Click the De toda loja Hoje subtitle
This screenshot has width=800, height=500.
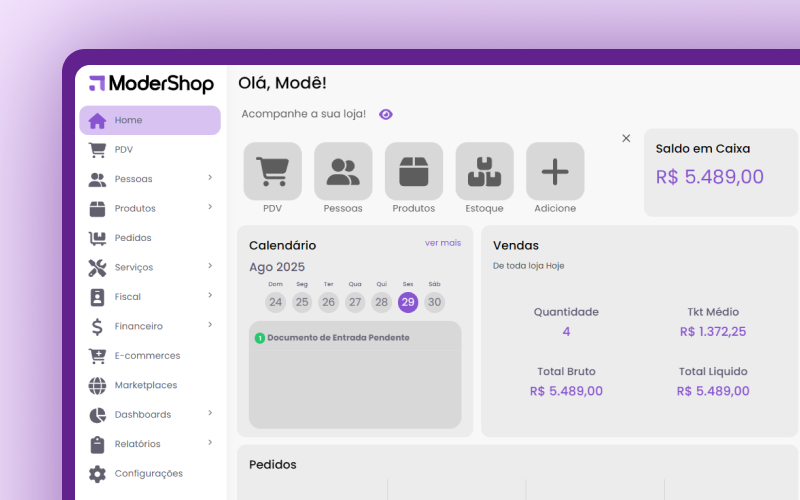529,266
